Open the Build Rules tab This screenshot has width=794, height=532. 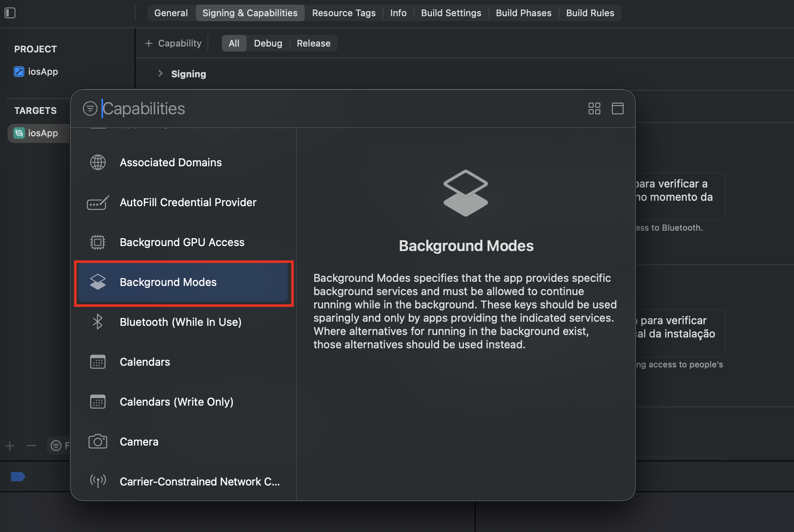pyautogui.click(x=590, y=13)
